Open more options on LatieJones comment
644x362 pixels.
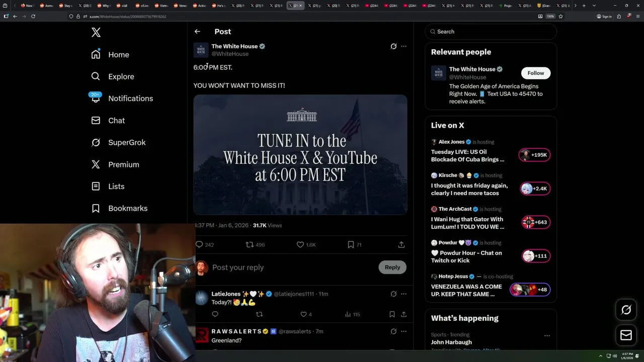point(404,294)
